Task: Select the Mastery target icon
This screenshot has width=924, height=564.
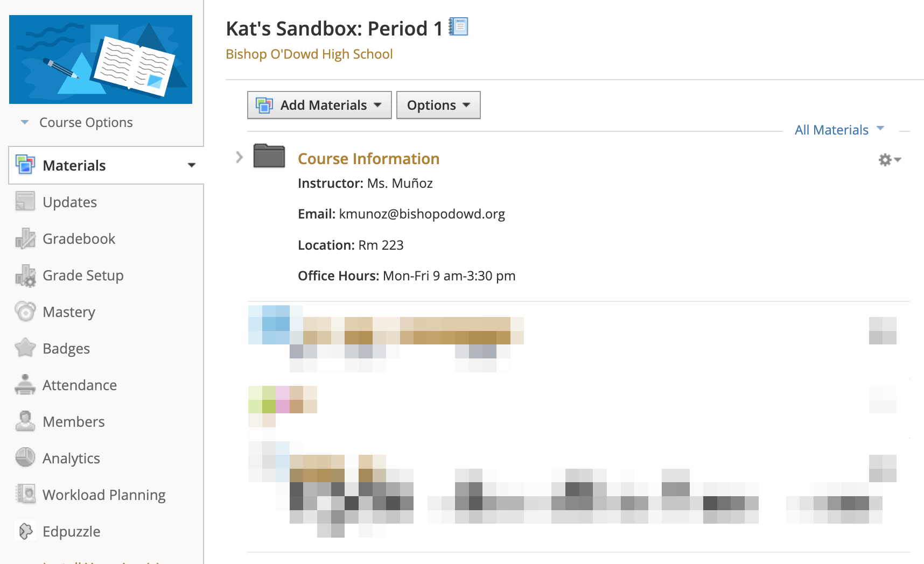Action: [25, 312]
